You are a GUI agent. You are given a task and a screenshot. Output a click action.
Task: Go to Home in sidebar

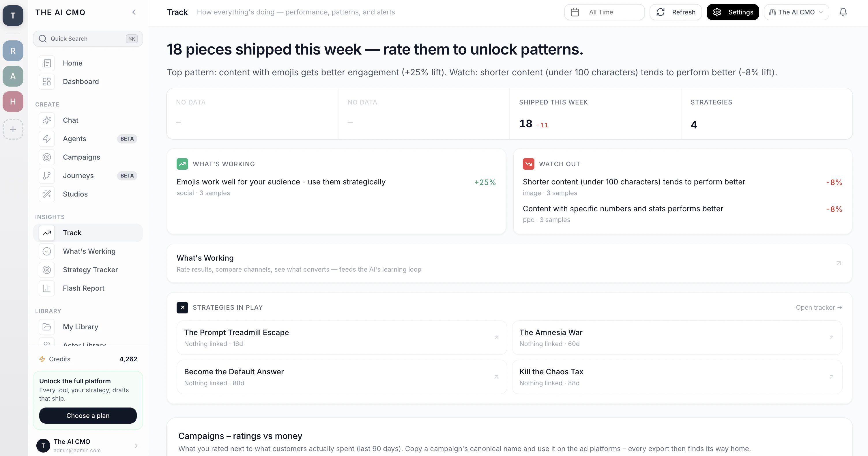[x=88, y=63]
